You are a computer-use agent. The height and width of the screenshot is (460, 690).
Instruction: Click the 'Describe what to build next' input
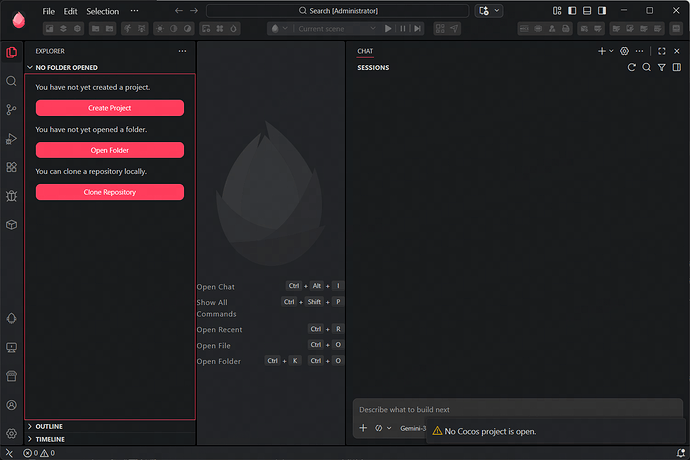(518, 409)
